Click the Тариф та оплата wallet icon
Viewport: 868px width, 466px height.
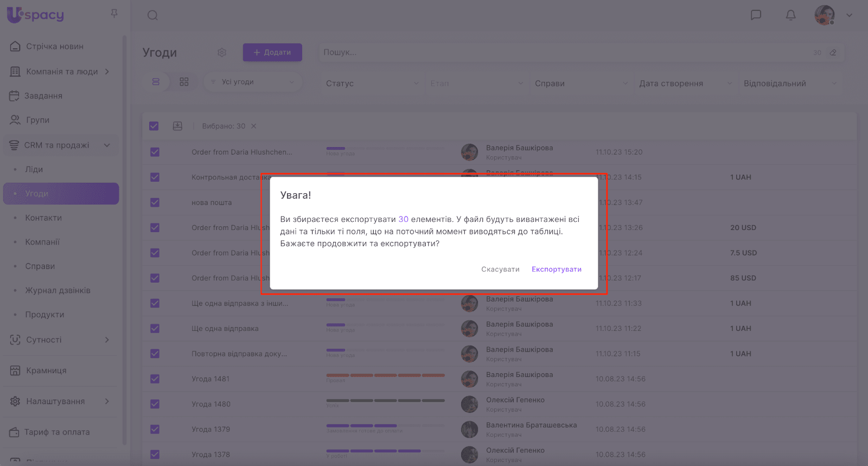pos(14,432)
